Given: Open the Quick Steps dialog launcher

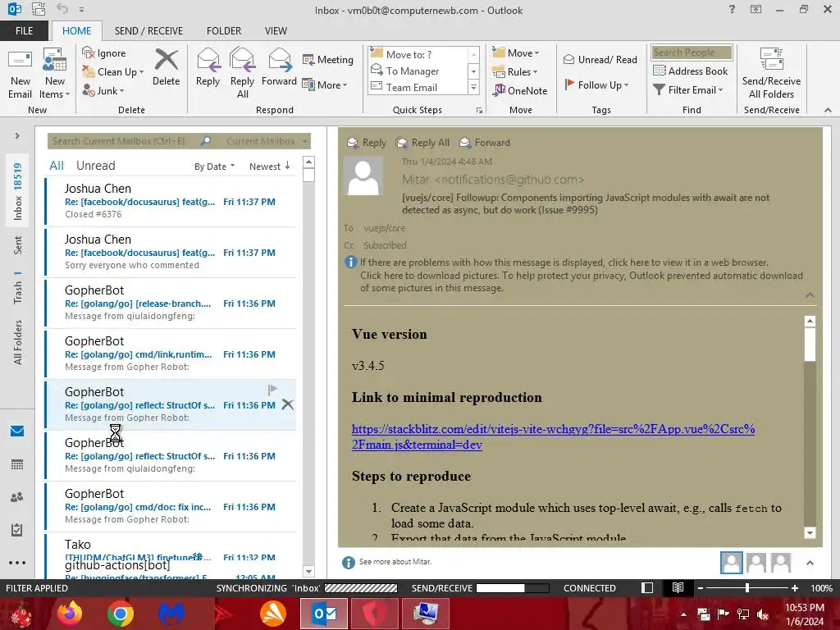Looking at the screenshot, I should click(479, 111).
